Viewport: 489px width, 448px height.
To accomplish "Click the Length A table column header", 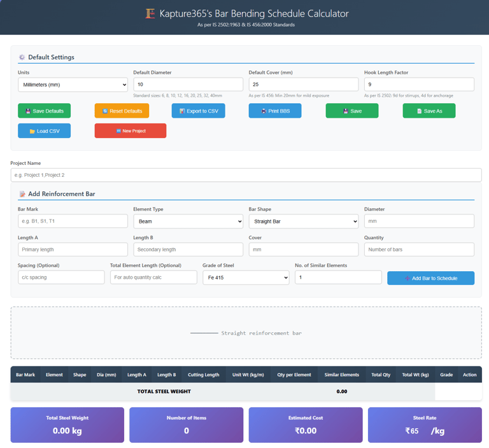I will click(137, 375).
